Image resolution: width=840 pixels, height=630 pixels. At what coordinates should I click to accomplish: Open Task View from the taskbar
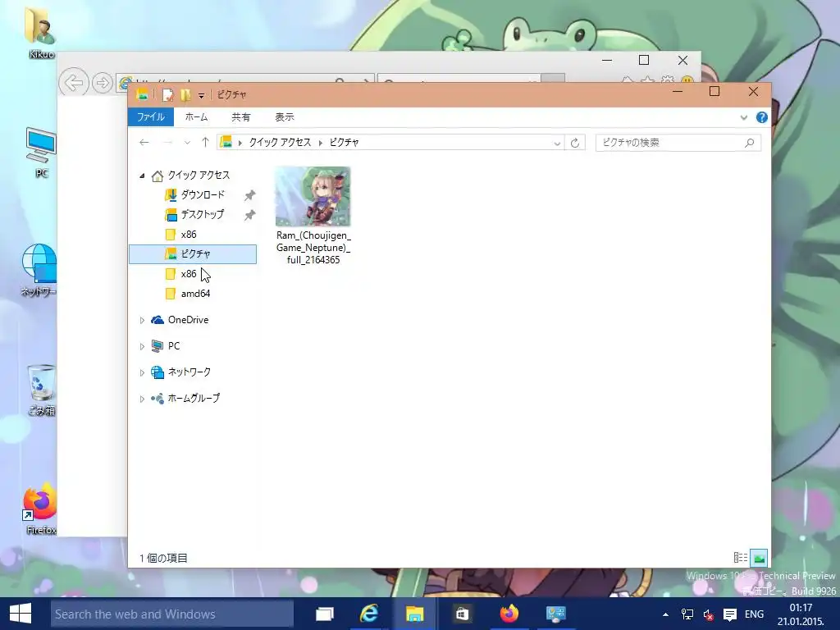[324, 614]
